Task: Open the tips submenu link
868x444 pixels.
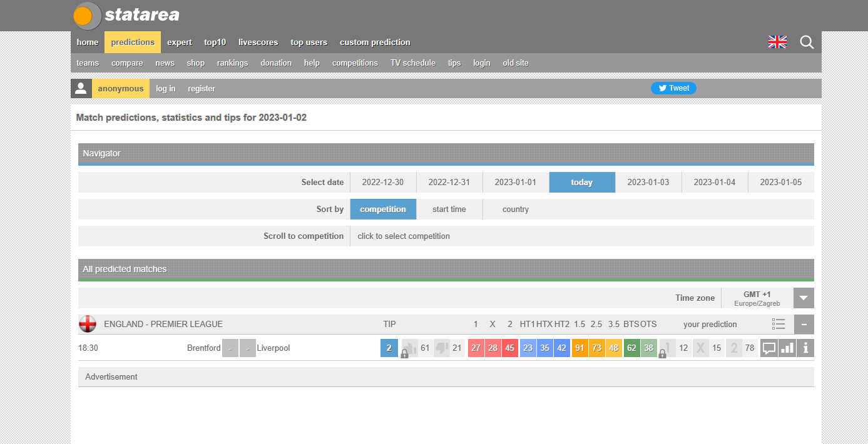Action: pyautogui.click(x=454, y=63)
